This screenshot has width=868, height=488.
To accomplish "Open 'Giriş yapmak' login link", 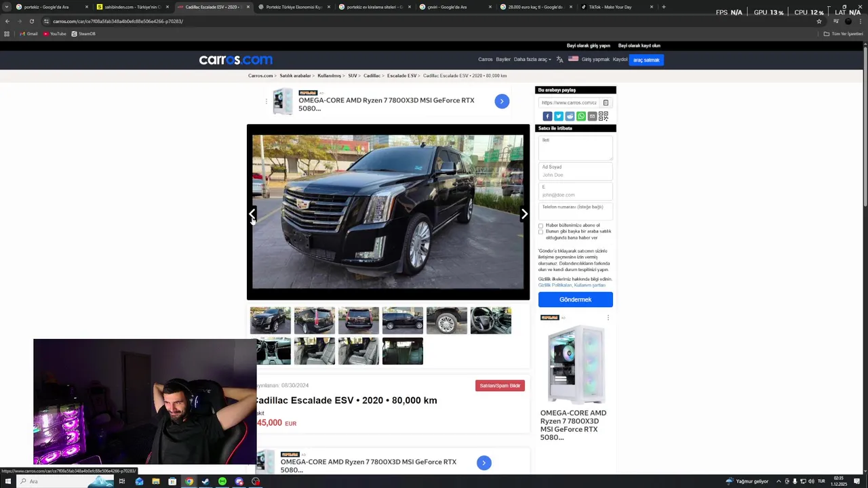I will (595, 60).
